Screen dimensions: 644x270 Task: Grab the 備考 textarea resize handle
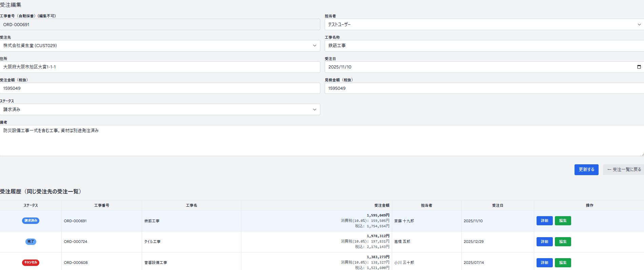642,154
